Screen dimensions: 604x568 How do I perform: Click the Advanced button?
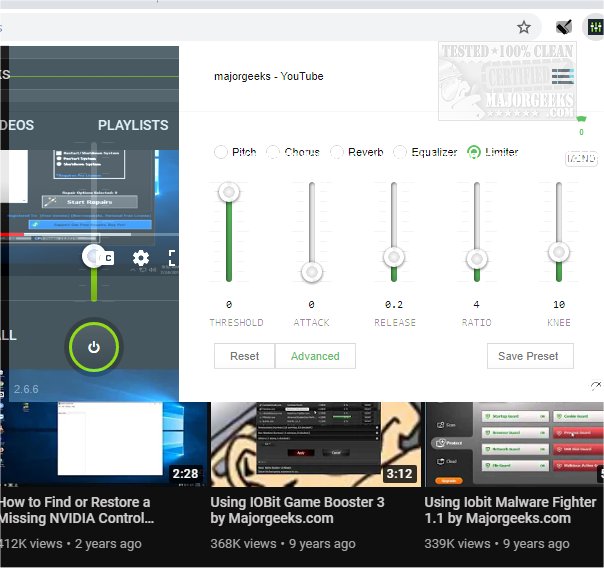point(315,356)
